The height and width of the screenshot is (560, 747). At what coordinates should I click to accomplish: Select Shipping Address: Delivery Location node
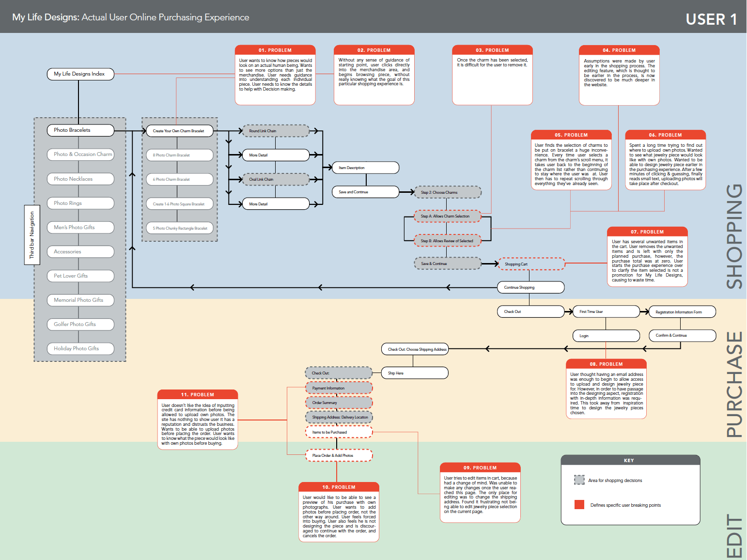pyautogui.click(x=339, y=417)
